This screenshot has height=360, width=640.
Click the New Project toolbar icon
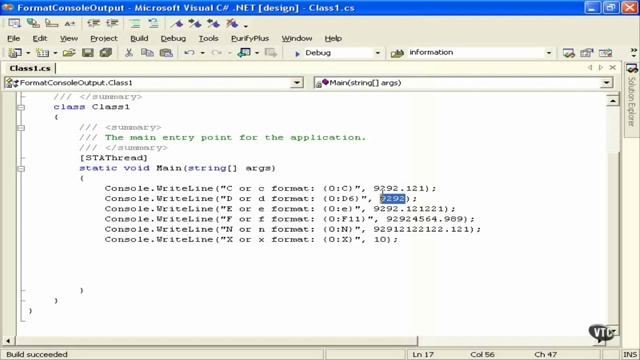click(16, 53)
